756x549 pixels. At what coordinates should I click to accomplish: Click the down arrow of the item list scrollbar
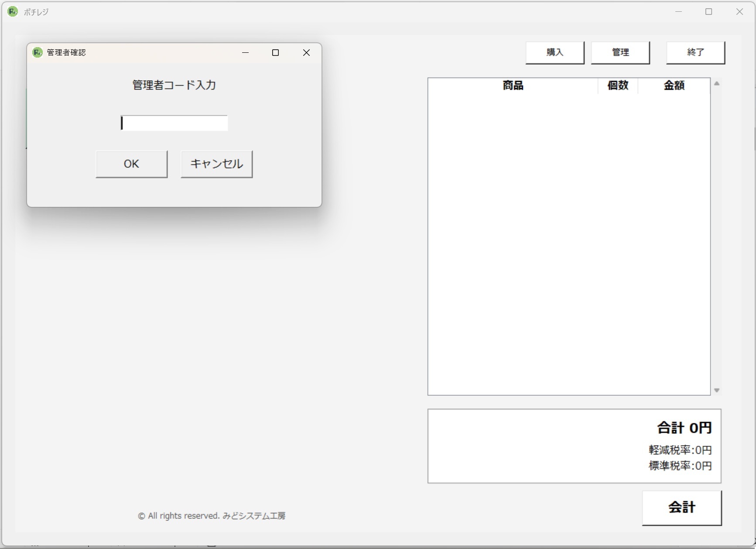[x=716, y=390]
